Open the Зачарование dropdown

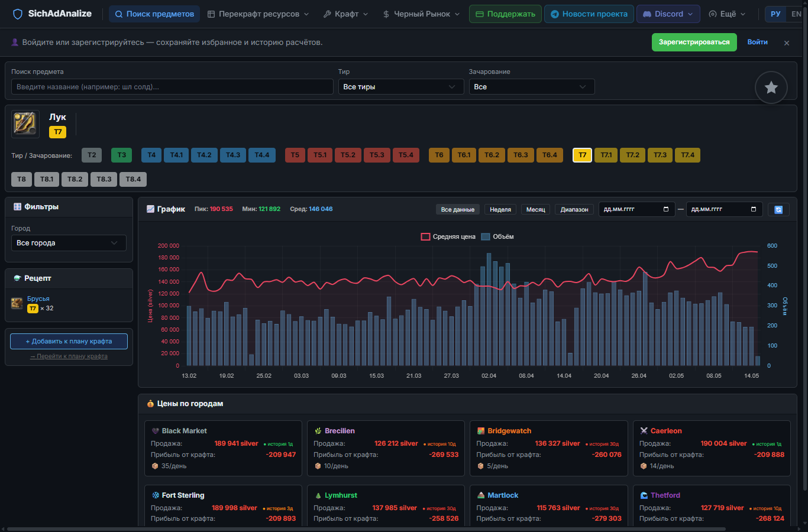coord(532,87)
